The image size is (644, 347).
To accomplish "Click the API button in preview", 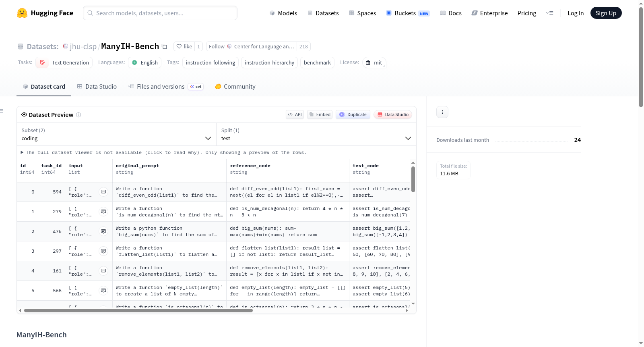I will 295,114.
